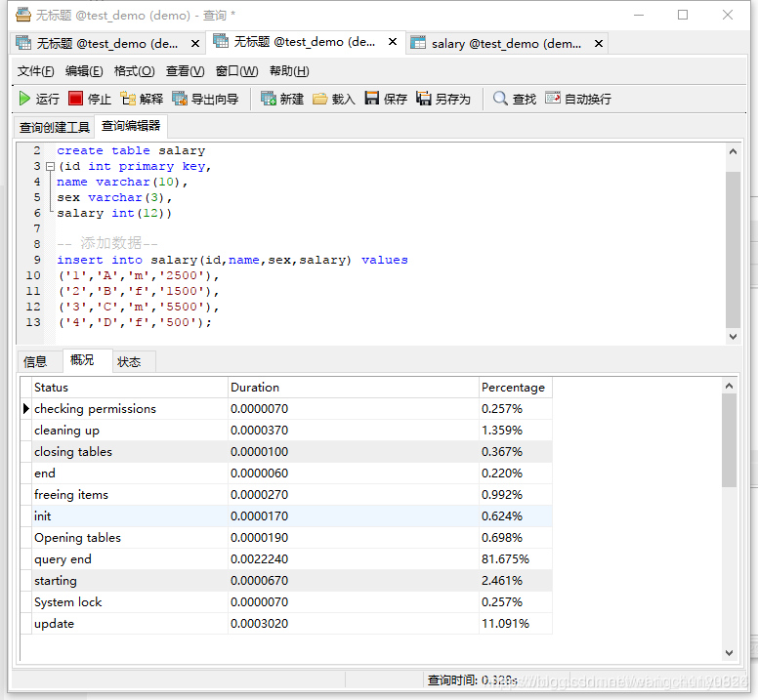Click the Status column header
The height and width of the screenshot is (700, 758).
(130, 388)
